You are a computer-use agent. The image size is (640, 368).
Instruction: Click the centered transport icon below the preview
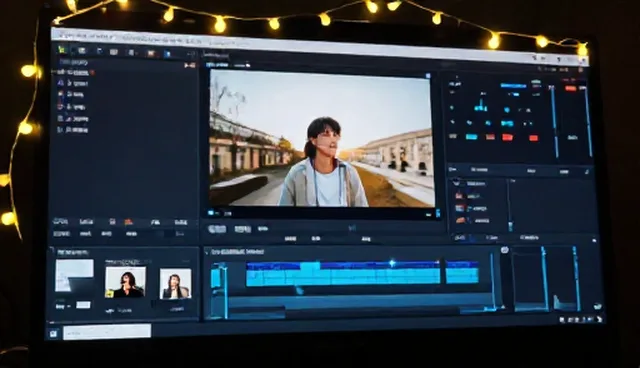pyautogui.click(x=352, y=228)
